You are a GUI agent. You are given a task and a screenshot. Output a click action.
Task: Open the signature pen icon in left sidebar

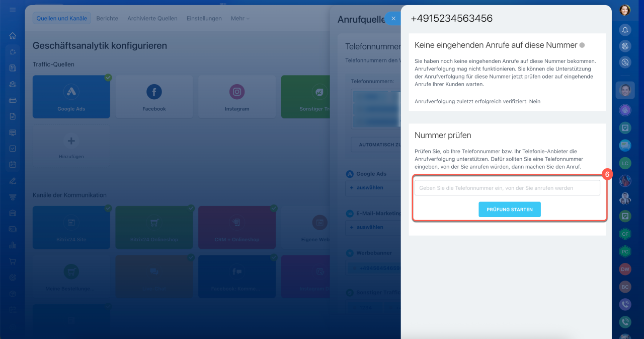click(13, 181)
